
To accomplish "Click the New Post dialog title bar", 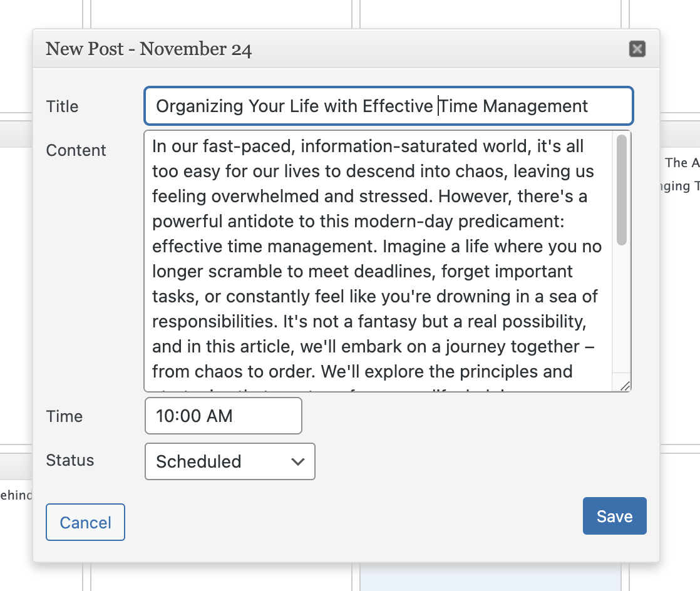I will 313,49.
